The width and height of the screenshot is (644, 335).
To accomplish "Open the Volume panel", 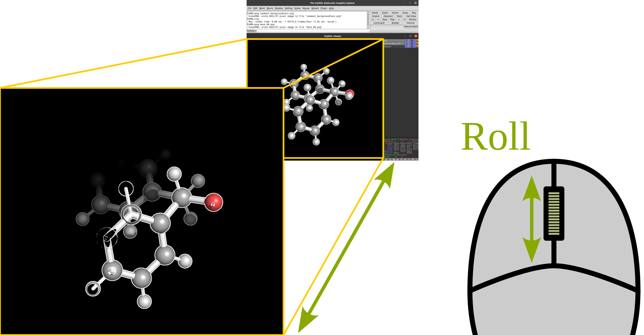I will pyautogui.click(x=410, y=23).
